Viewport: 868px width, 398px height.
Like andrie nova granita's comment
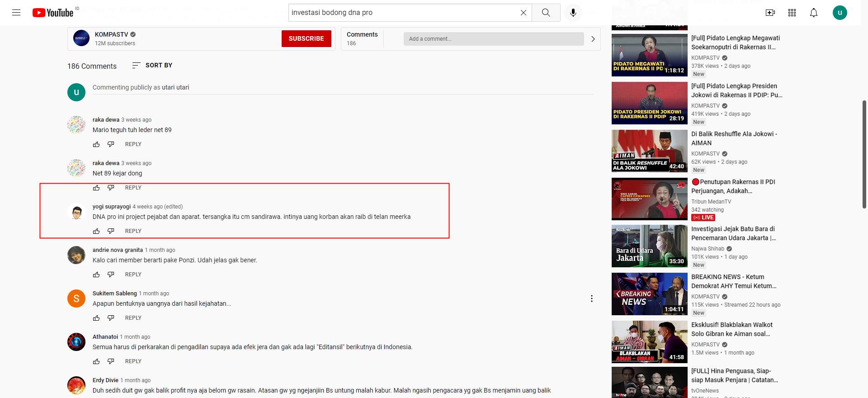coord(96,275)
